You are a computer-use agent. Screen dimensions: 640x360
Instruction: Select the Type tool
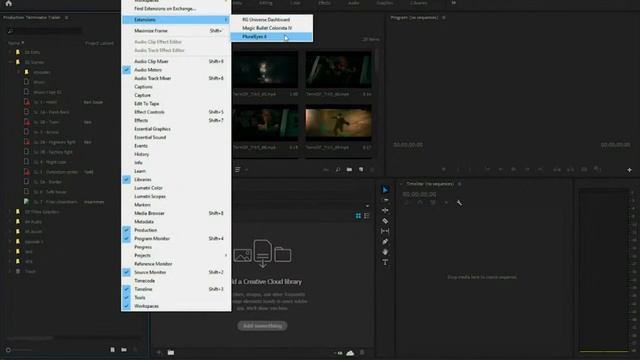point(385,262)
